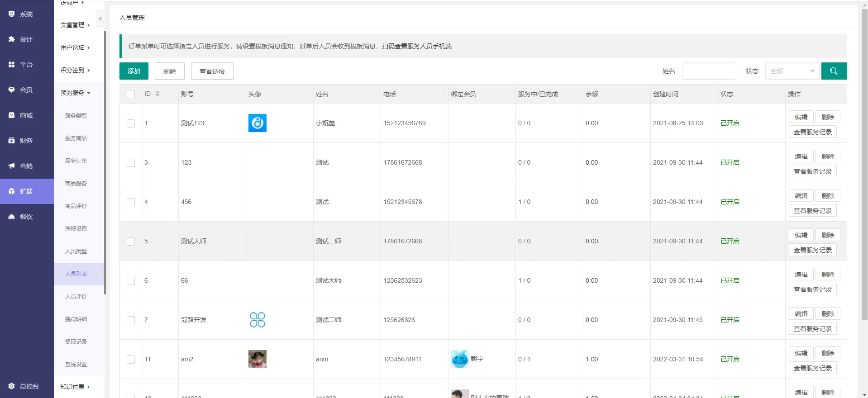868x398 pixels.
Task: Open the 营销 megaphone icon
Action: (12, 166)
